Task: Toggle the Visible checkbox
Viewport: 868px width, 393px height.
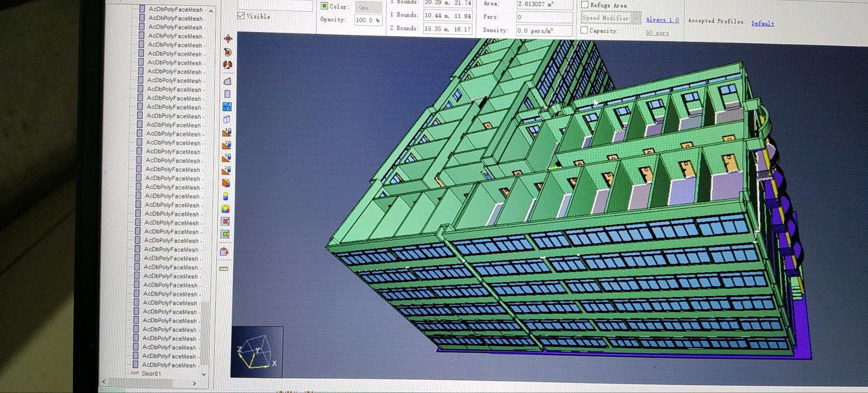Action: click(x=241, y=16)
